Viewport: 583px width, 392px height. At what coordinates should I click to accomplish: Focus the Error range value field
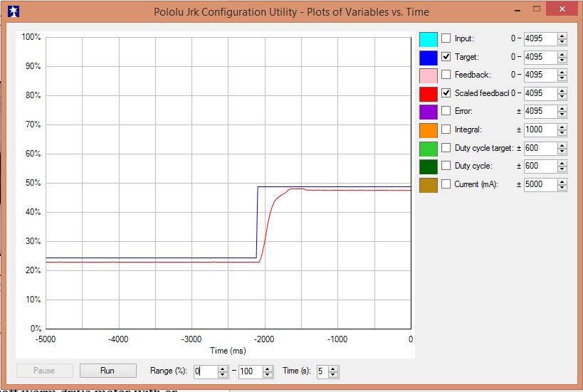pos(540,111)
